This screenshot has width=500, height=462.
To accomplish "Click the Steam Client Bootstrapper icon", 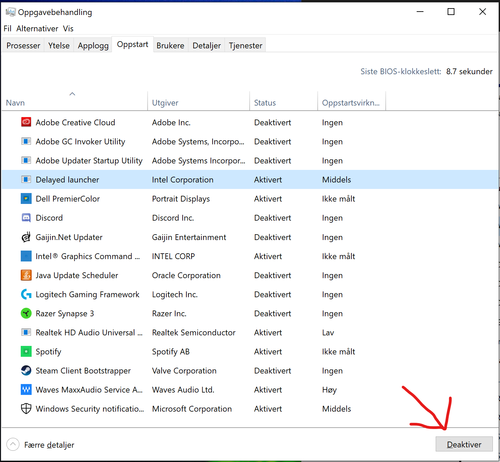I will point(26,371).
